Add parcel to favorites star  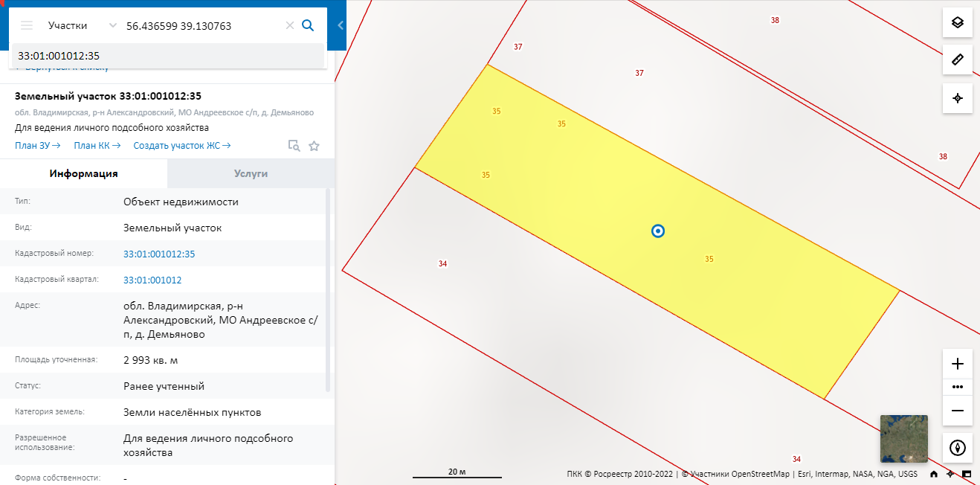(314, 146)
